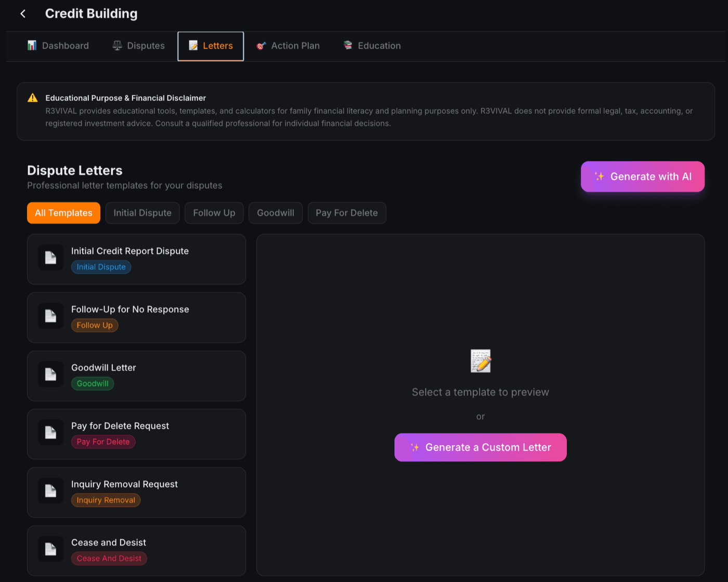The height and width of the screenshot is (582, 728).
Task: Filter templates by Follow Up
Action: 214,213
